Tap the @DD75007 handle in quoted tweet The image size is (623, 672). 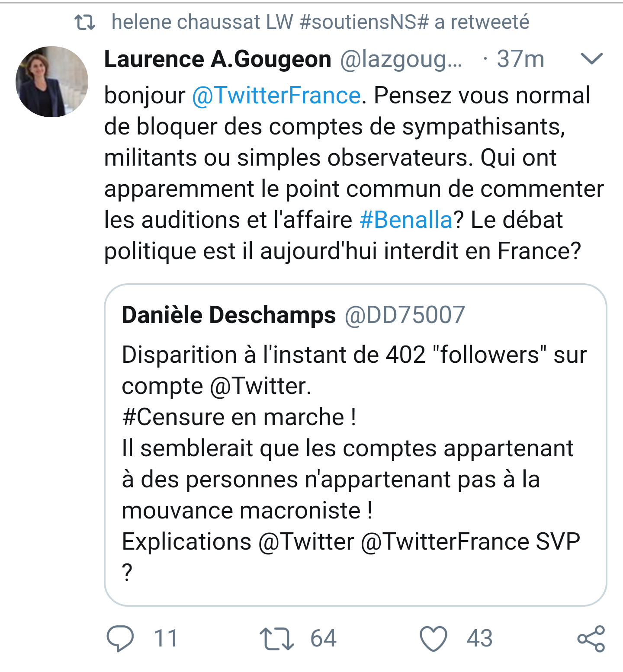pyautogui.click(x=405, y=315)
